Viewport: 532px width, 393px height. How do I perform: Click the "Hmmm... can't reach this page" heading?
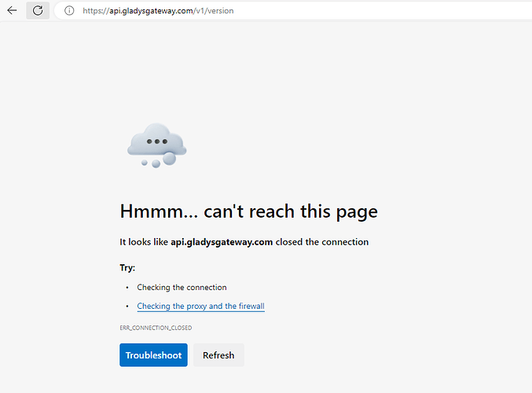pos(248,211)
